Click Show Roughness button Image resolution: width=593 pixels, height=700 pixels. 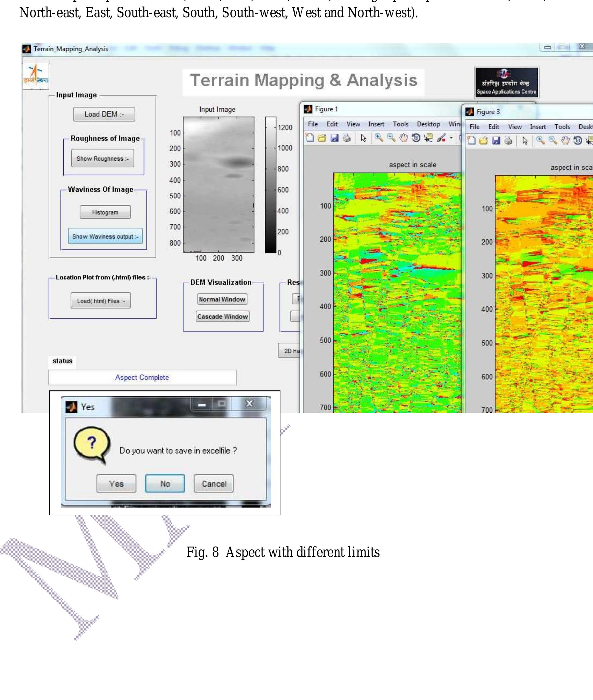click(103, 158)
